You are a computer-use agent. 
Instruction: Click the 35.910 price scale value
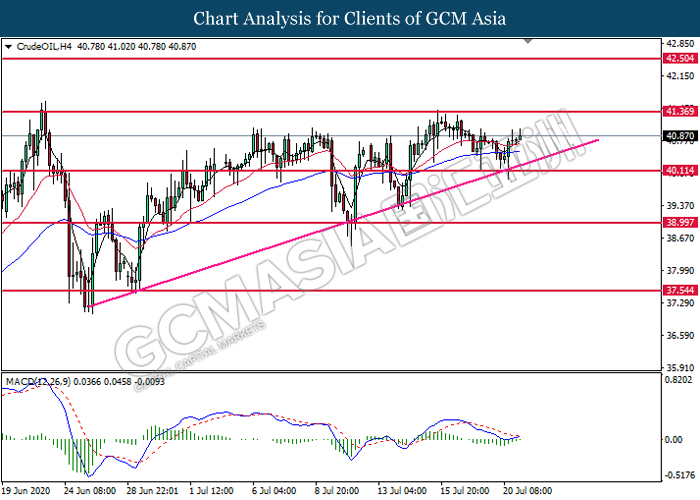(680, 368)
